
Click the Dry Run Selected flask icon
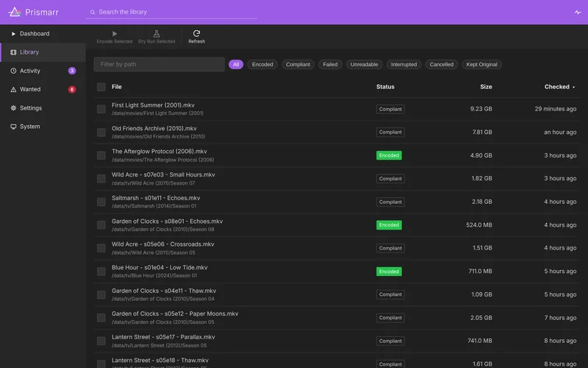[157, 34]
